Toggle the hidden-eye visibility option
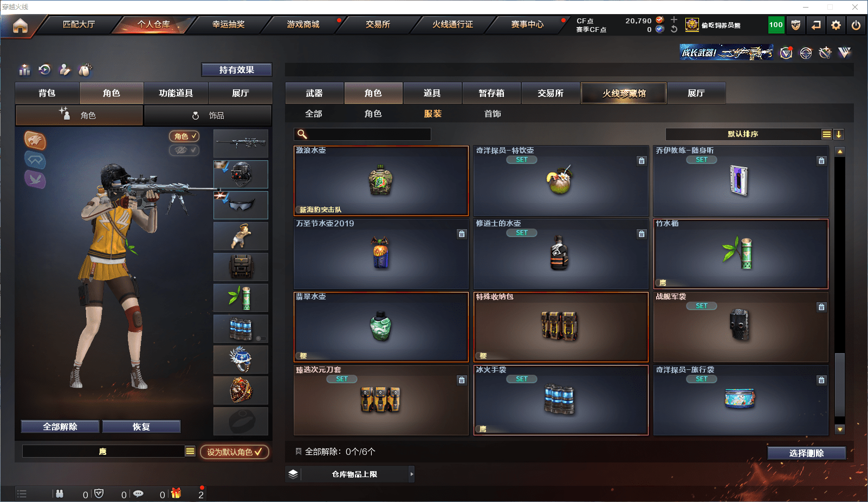The width and height of the screenshot is (868, 502). (x=184, y=150)
